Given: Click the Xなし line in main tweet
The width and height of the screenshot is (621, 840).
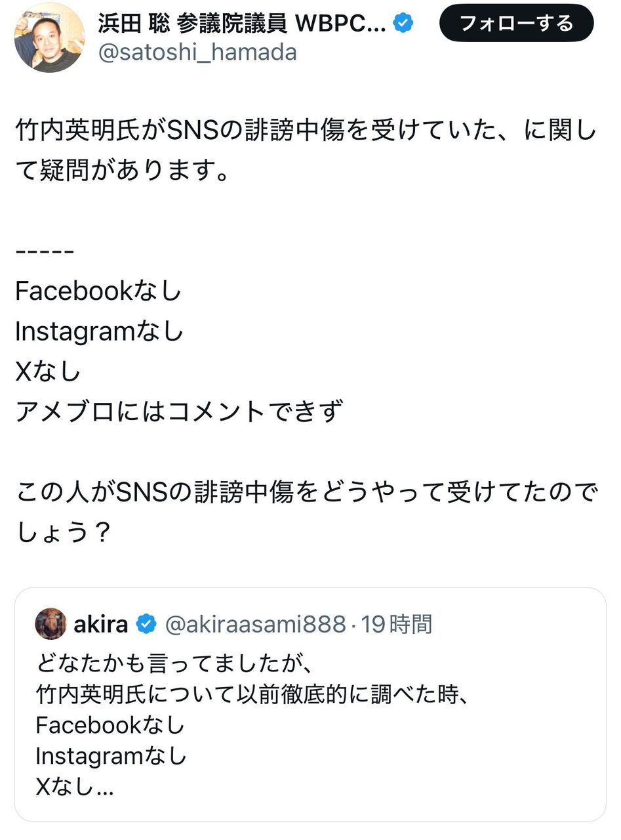Looking at the screenshot, I should point(48,372).
